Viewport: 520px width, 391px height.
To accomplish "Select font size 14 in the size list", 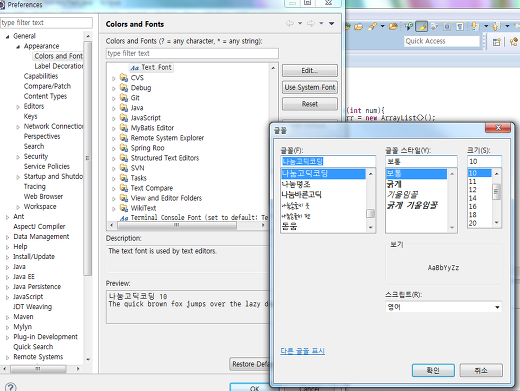I will click(473, 198).
